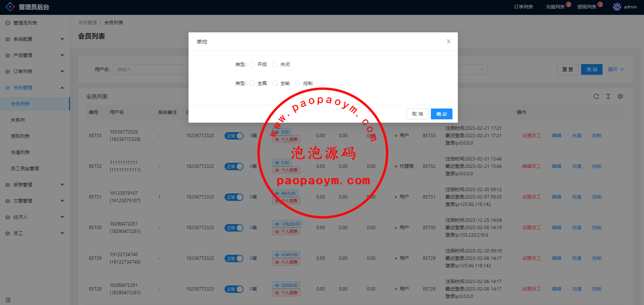Viewport: 644px width, 305px height.
Task: Click the 取消 cancel button
Action: 417,114
